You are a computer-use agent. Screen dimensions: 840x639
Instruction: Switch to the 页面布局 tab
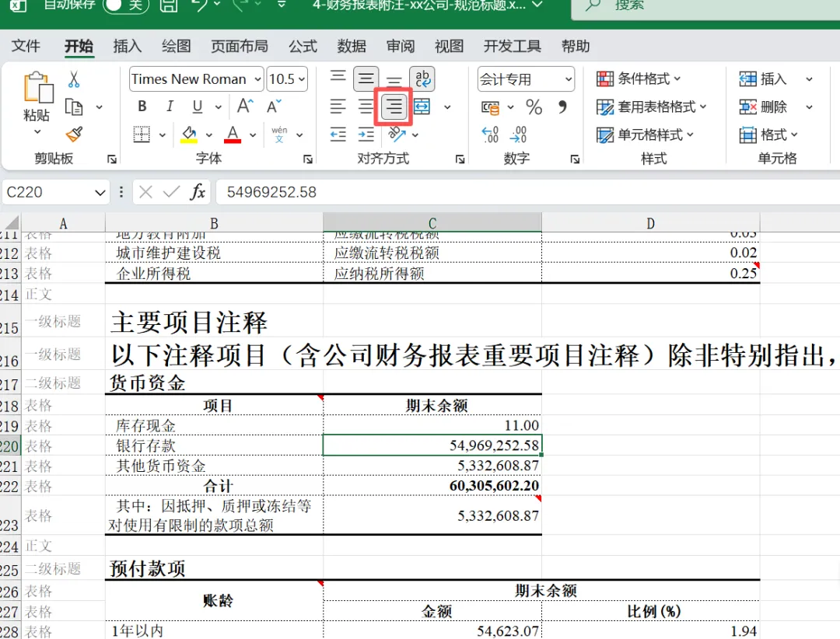tap(240, 46)
